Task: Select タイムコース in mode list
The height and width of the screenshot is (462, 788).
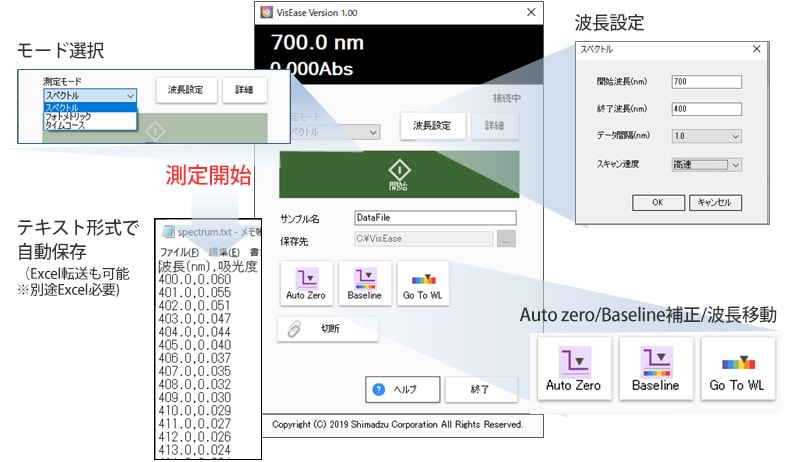Action: [x=90, y=125]
